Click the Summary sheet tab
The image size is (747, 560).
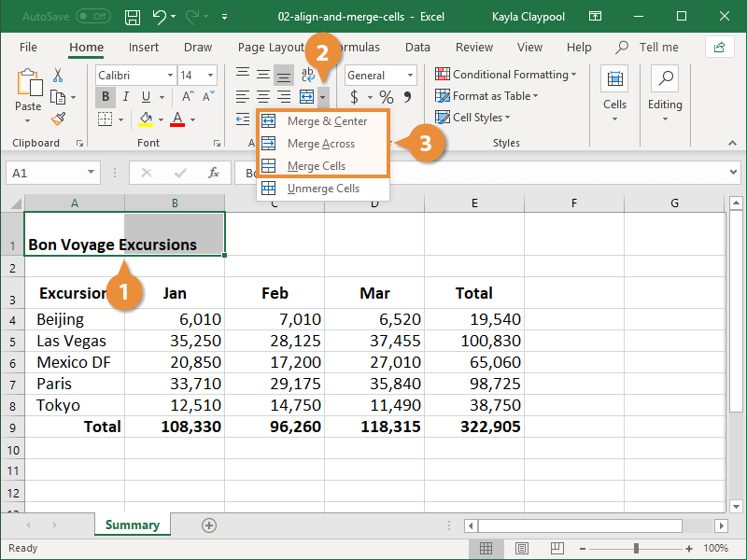point(132,525)
